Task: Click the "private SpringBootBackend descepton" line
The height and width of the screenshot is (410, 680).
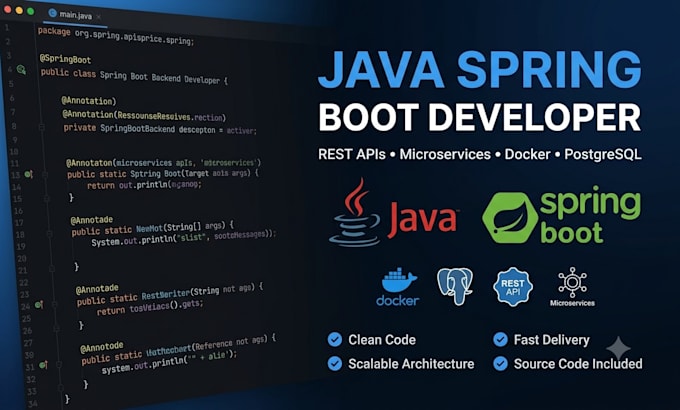Action: point(160,129)
